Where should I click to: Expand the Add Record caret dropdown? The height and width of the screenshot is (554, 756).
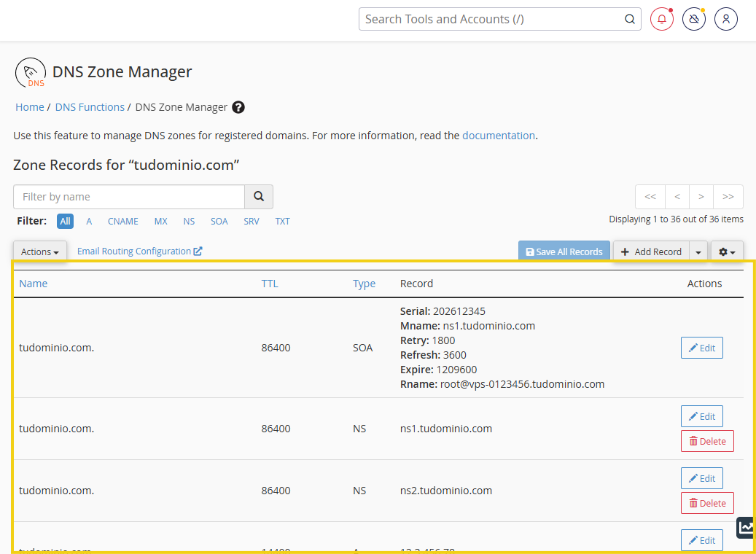[x=698, y=251]
